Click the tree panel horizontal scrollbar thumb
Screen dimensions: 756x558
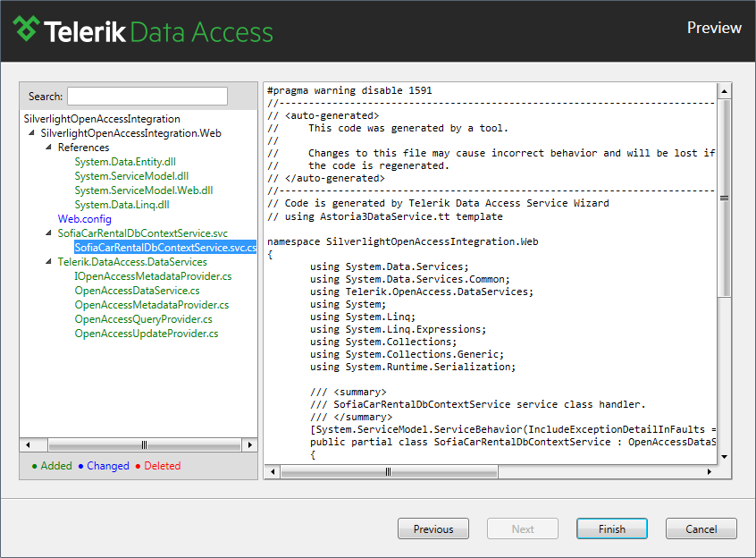[x=144, y=444]
